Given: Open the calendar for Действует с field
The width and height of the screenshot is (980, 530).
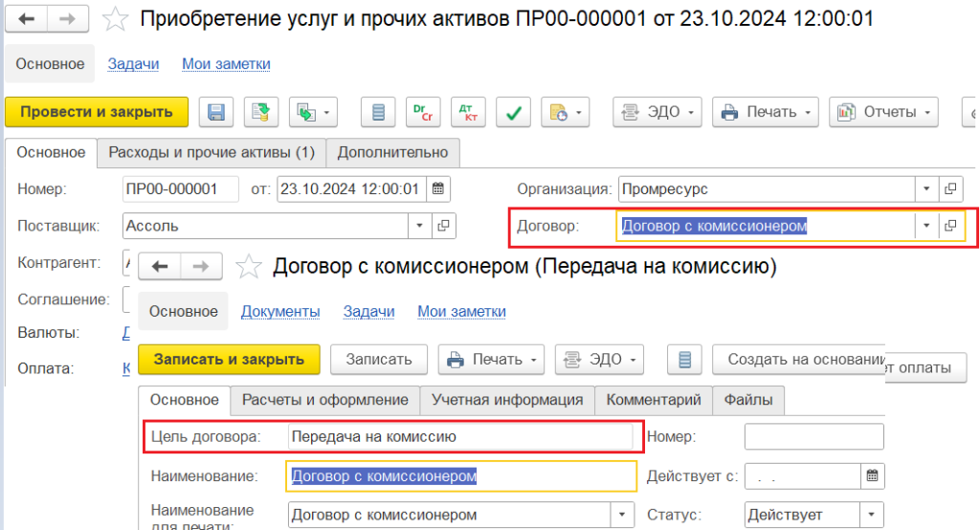Looking at the screenshot, I should pos(872,475).
